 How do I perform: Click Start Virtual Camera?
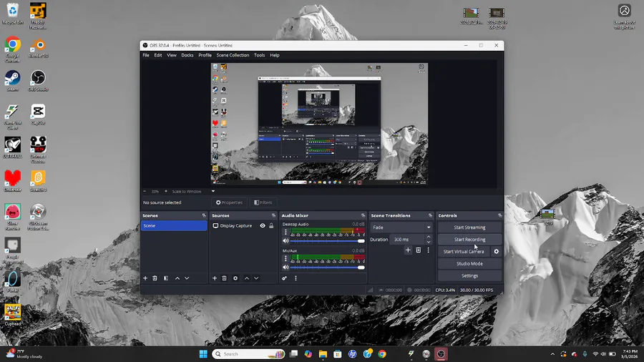tap(464, 252)
